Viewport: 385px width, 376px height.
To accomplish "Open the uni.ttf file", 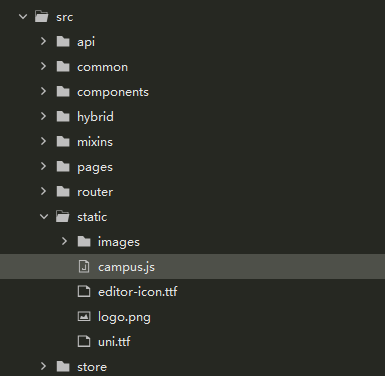I will (114, 342).
